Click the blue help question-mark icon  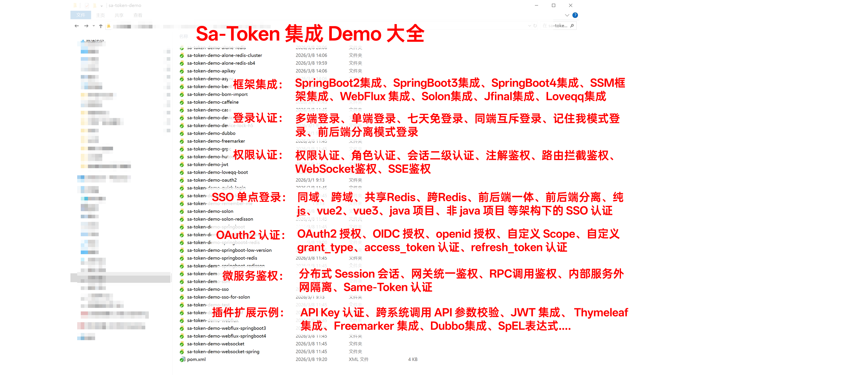(x=575, y=15)
